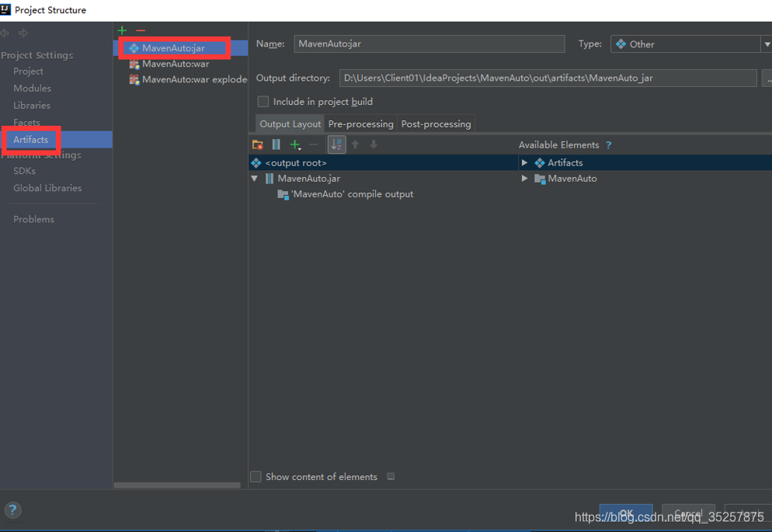Click the Output directory path field

[x=548, y=78]
